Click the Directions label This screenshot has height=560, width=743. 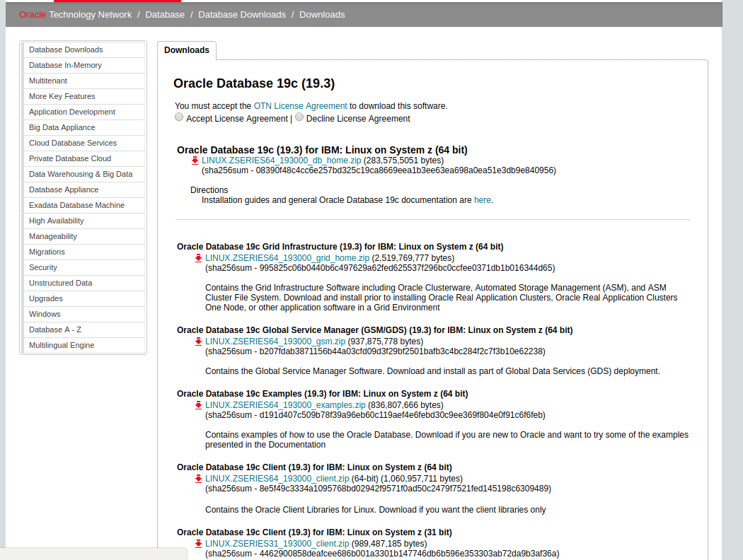pyautogui.click(x=209, y=189)
